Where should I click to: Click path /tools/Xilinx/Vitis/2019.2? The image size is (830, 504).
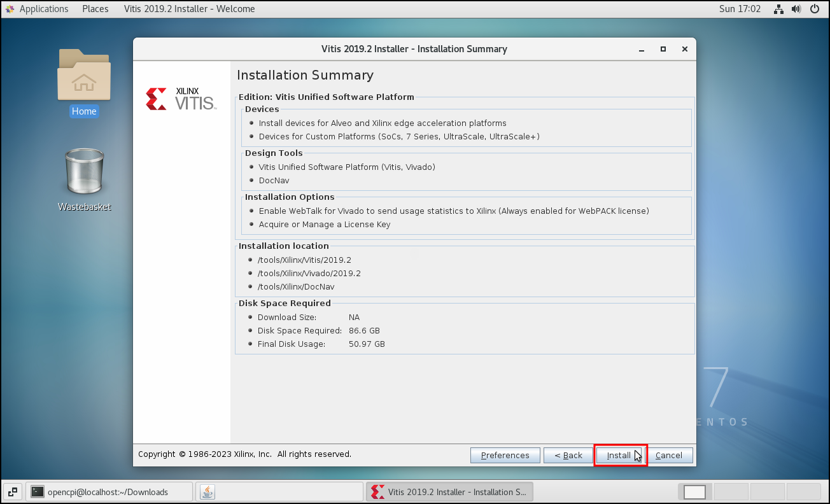pos(304,260)
